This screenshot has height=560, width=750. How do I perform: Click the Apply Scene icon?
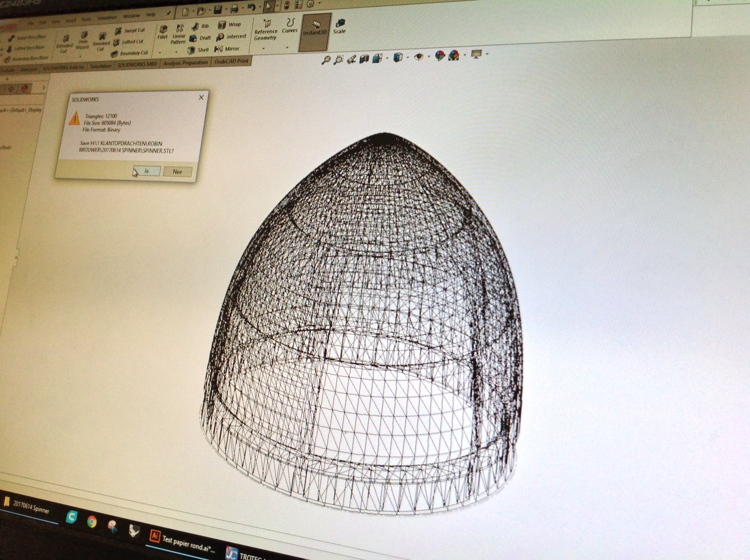pyautogui.click(x=453, y=55)
